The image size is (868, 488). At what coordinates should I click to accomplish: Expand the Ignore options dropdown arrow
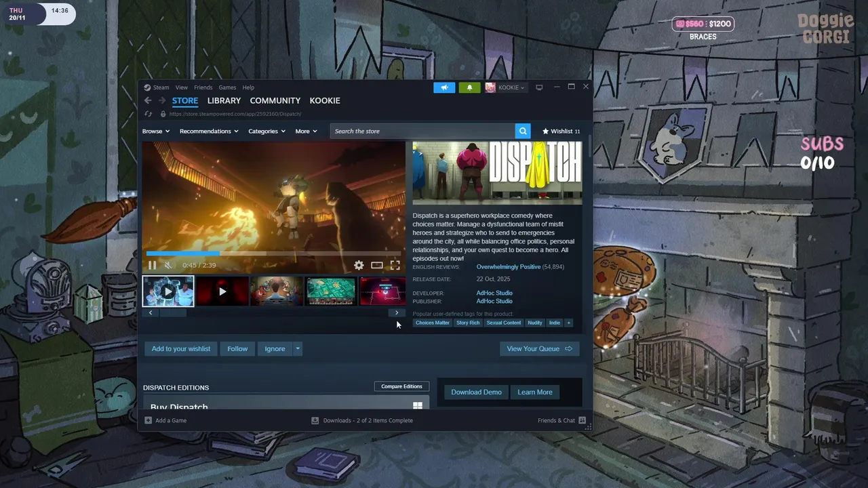[298, 349]
